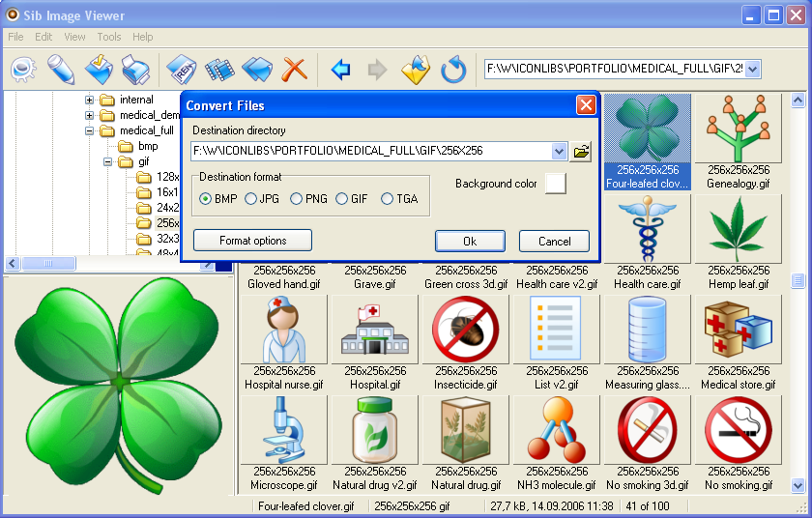Click the up folder arrow icon
The height and width of the screenshot is (518, 812).
(x=416, y=70)
